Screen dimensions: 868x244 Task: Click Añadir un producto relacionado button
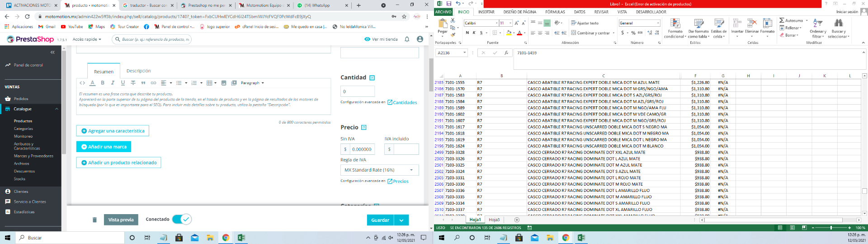118,163
